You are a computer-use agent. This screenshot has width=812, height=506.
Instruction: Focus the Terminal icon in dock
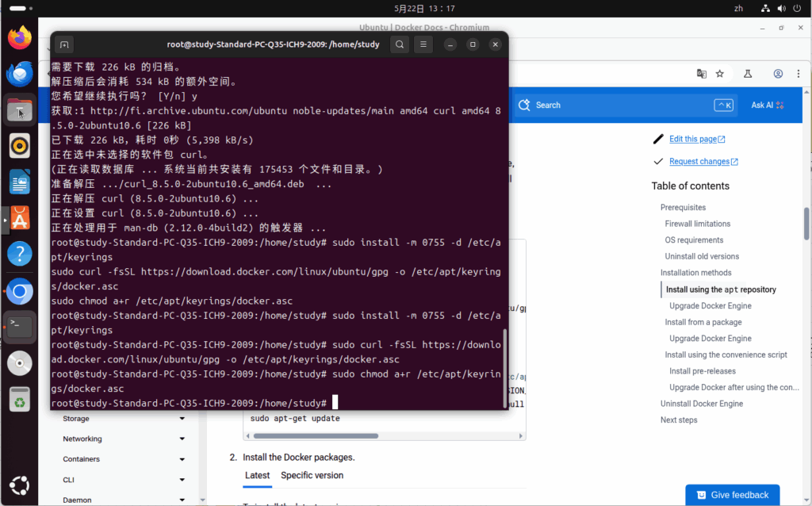point(20,328)
